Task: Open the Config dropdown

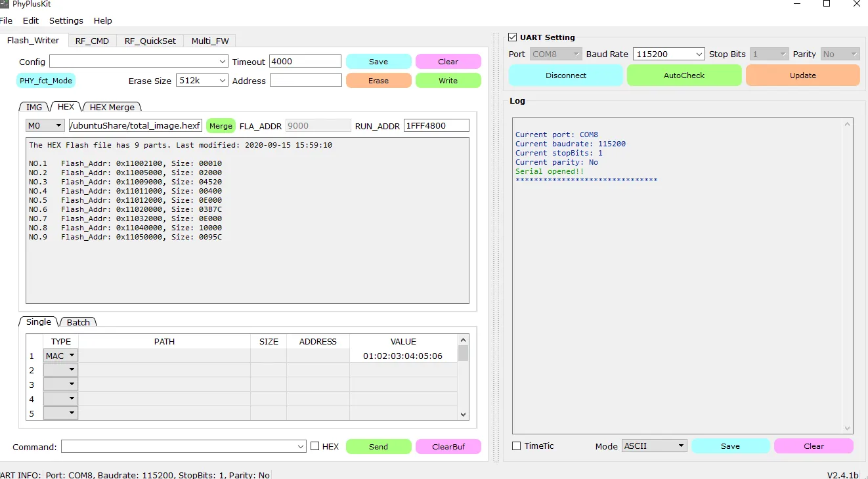Action: click(139, 62)
